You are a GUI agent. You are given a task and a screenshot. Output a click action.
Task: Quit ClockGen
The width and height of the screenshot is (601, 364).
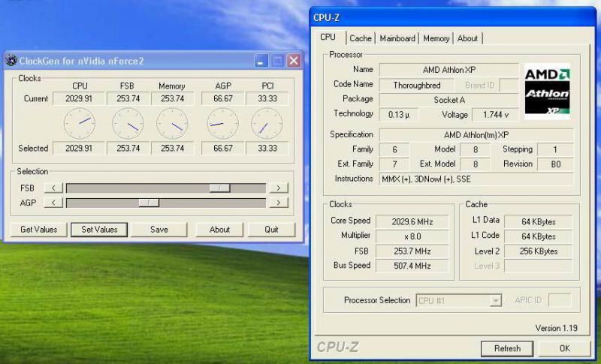point(271,230)
